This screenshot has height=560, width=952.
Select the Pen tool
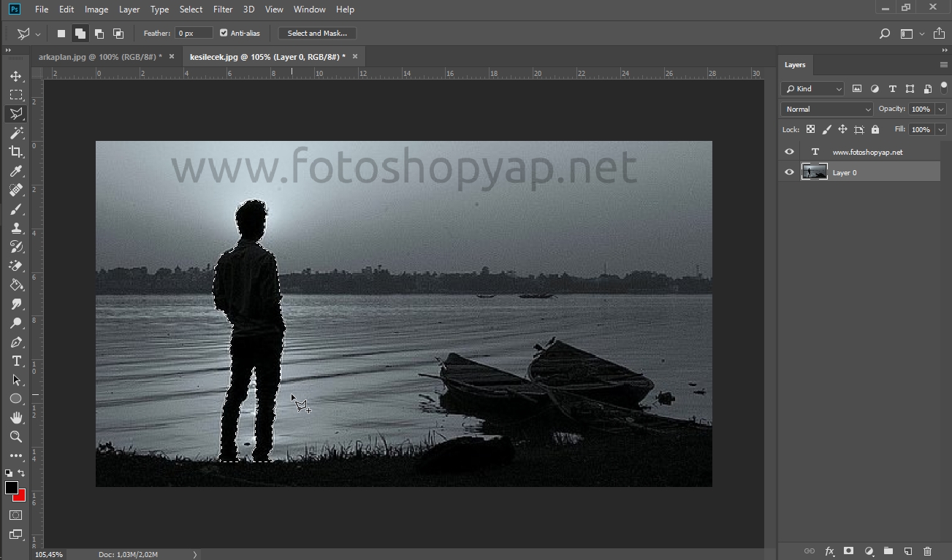(16, 342)
